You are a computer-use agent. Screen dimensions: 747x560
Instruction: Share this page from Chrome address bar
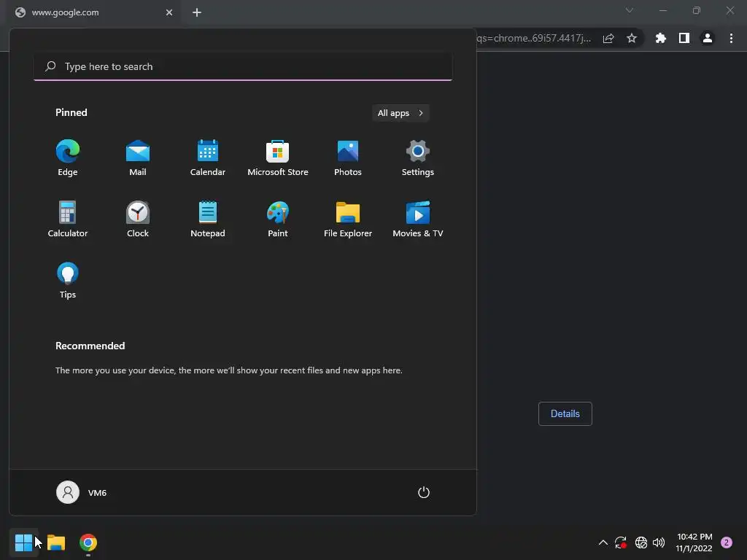(608, 38)
